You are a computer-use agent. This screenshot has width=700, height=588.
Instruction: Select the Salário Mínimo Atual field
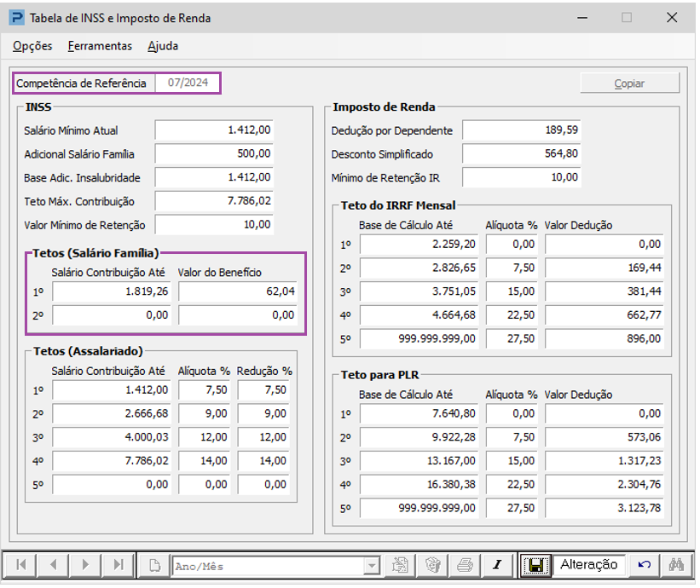pos(214,130)
